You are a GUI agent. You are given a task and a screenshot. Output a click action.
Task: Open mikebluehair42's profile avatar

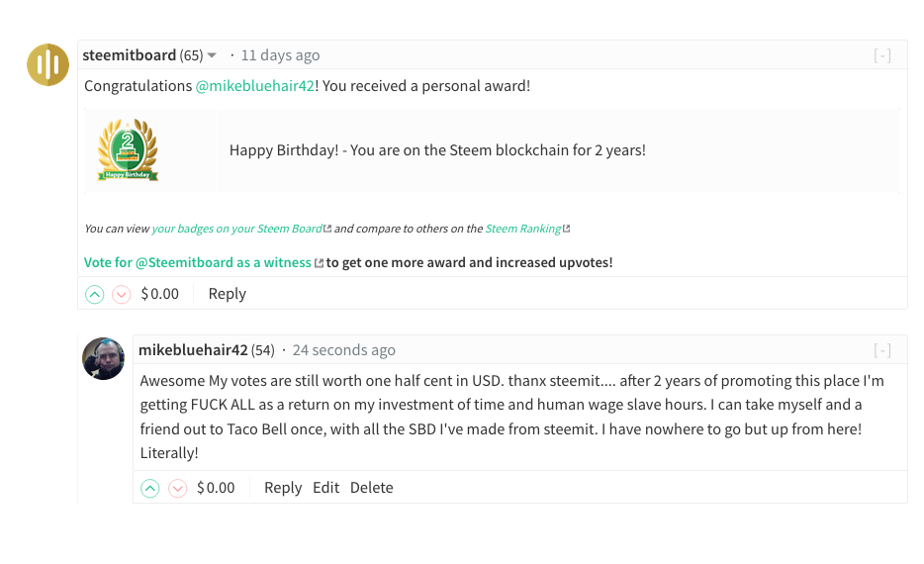tap(103, 358)
